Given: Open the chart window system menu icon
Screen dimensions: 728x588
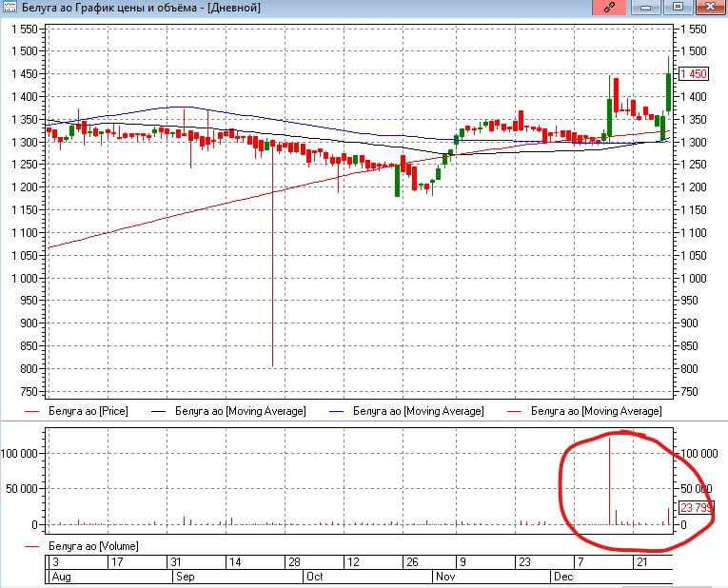Looking at the screenshot, I should 10,7.
